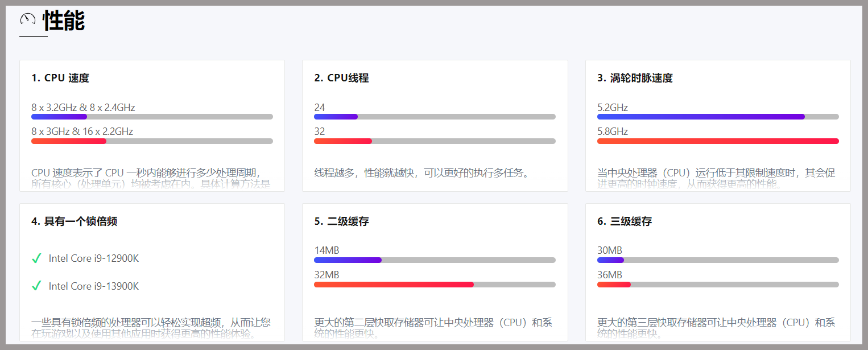
Task: Click the green checkmark beside Intel Core i9-12900K
Action: (x=36, y=258)
